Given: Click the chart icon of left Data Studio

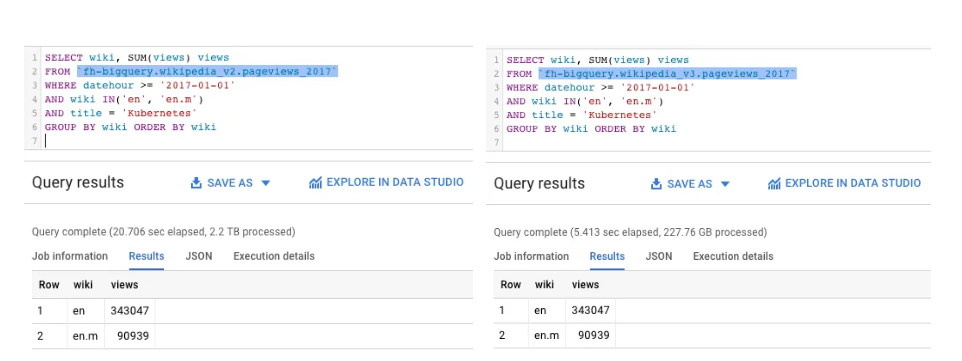Looking at the screenshot, I should (315, 183).
